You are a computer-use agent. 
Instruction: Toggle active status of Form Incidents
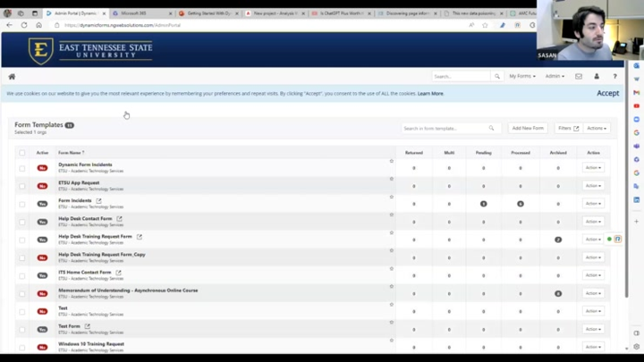pyautogui.click(x=42, y=204)
